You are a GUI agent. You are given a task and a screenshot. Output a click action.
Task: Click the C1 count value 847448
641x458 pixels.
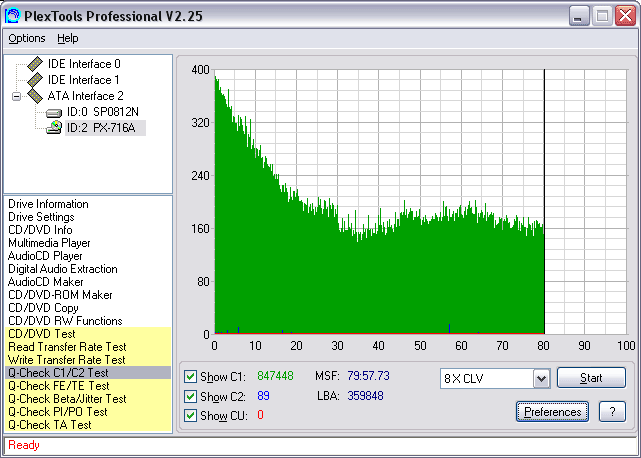point(275,376)
